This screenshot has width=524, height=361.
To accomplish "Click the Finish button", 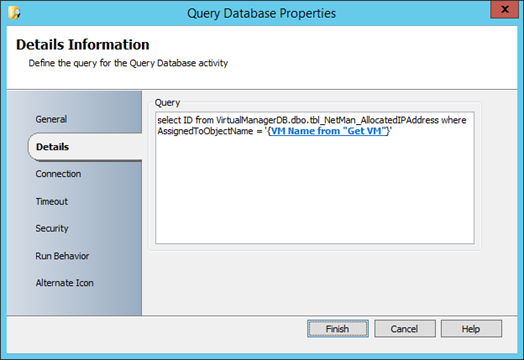I will (338, 329).
